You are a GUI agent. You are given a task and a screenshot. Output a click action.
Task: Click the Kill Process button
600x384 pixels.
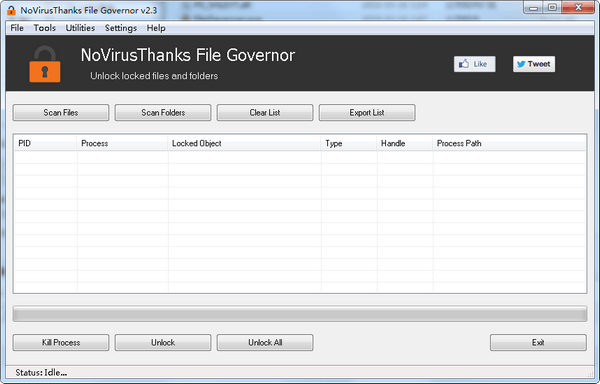coord(61,342)
